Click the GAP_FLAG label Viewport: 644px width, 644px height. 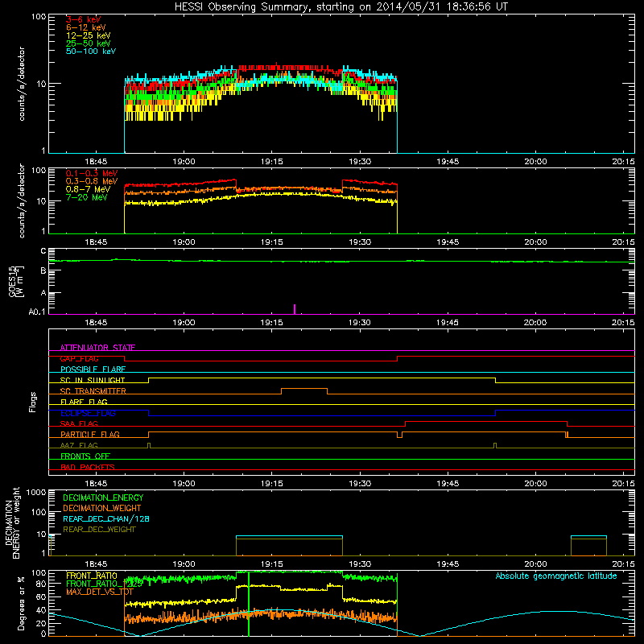pyautogui.click(x=79, y=358)
